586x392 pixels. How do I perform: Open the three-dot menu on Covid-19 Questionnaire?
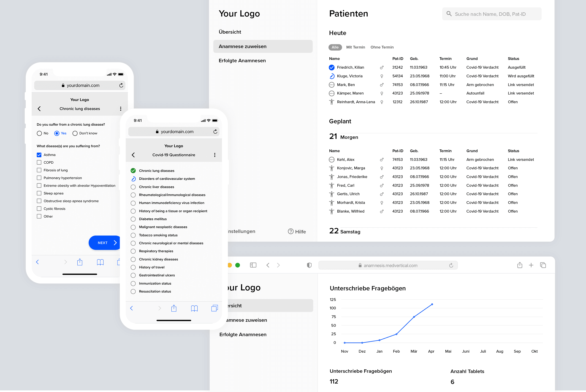coord(214,155)
